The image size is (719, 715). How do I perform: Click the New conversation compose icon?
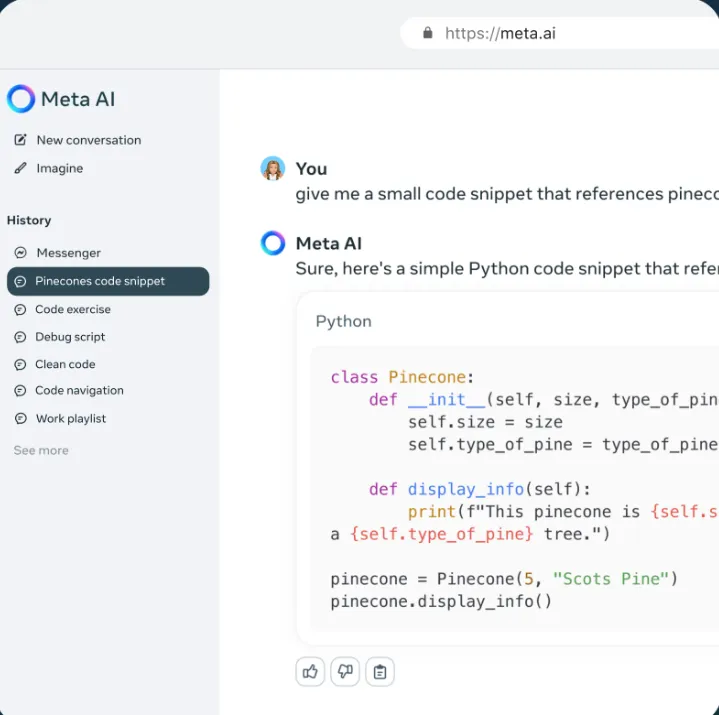pos(20,140)
